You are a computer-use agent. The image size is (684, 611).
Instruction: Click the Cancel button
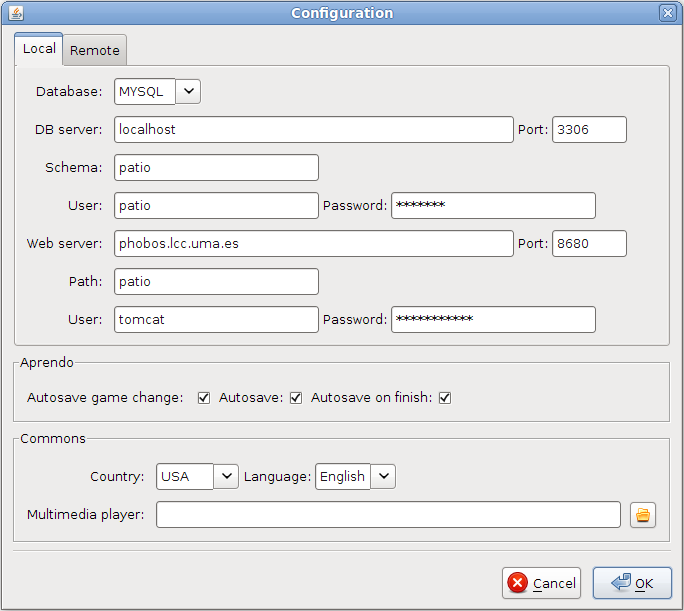pyautogui.click(x=541, y=583)
